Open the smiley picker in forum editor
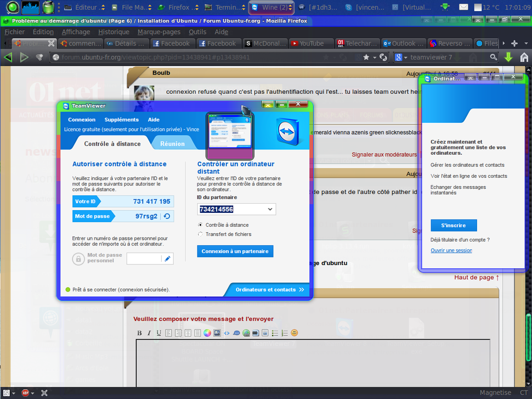This screenshot has height=399, width=532. coord(295,333)
